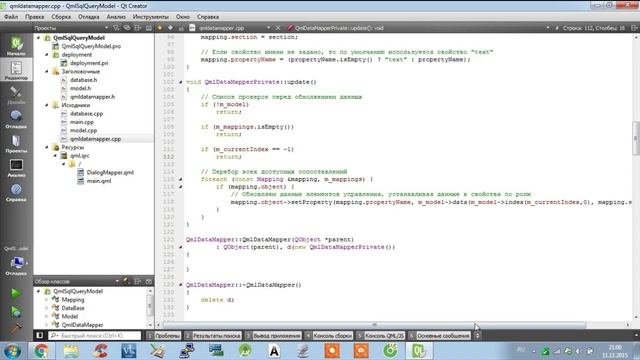Build the project with the hammer icon
This screenshot has width=640, height=360.
coord(16,329)
